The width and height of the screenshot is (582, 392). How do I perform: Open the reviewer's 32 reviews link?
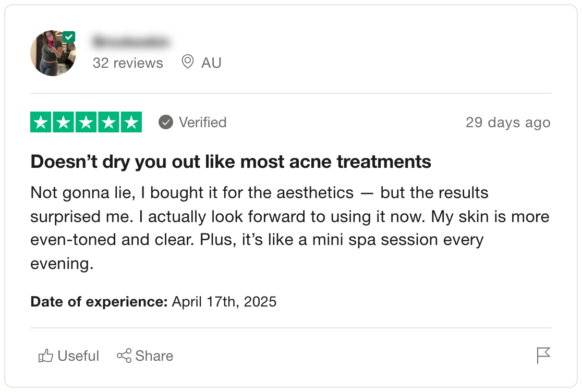pos(128,63)
